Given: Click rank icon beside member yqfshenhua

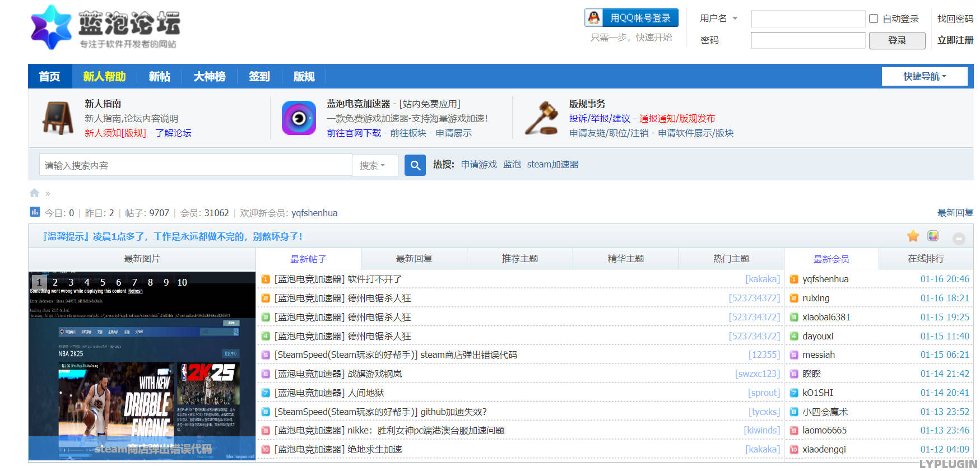Looking at the screenshot, I should coord(794,279).
